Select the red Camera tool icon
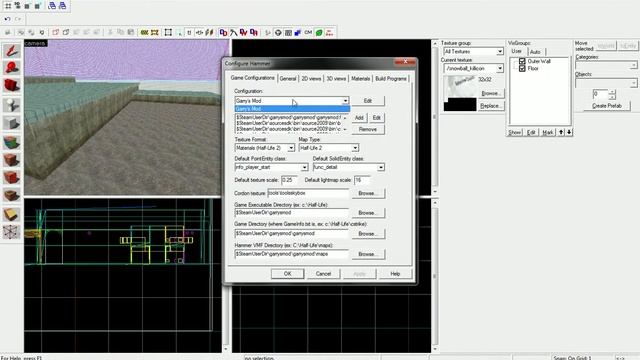Image resolution: width=640 pixels, height=360 pixels. click(11, 86)
